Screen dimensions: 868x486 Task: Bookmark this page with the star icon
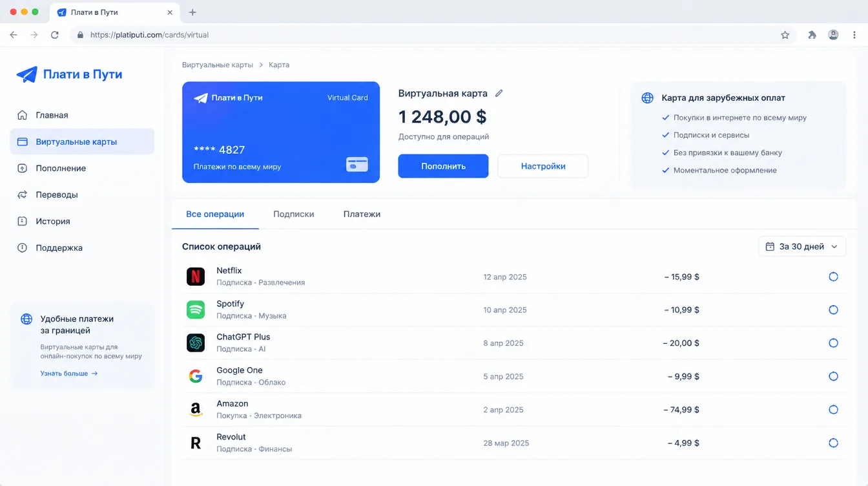[x=785, y=35]
